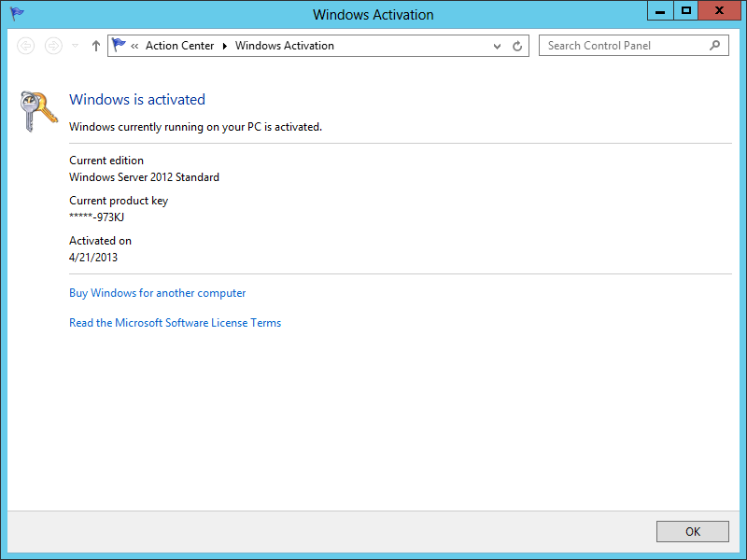Select Windows Activation breadcrumb item
Image resolution: width=747 pixels, height=560 pixels.
[284, 46]
